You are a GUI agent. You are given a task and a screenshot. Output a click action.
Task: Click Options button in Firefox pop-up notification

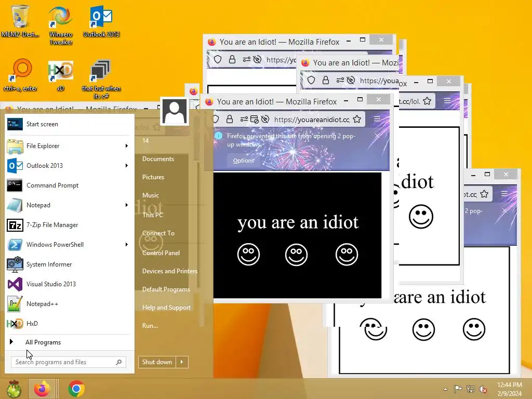(x=243, y=161)
